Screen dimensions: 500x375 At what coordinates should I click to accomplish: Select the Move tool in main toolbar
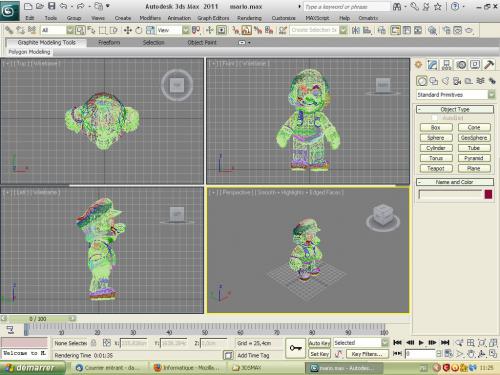click(x=128, y=31)
